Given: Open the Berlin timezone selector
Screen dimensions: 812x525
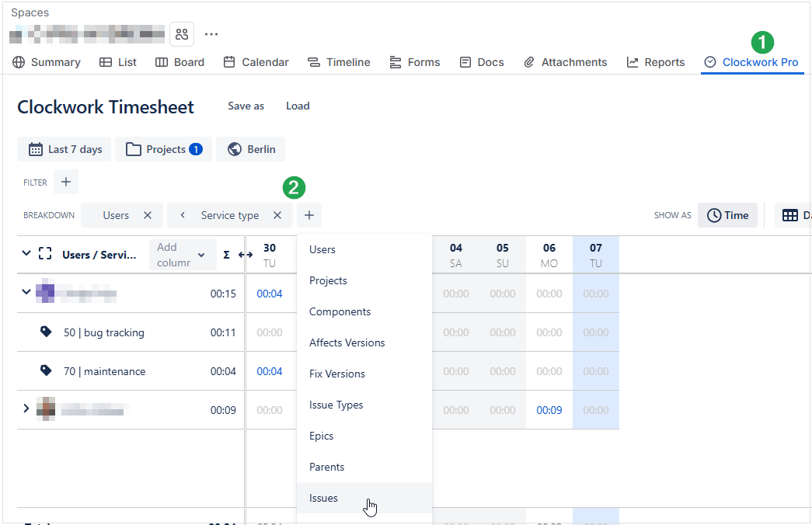Looking at the screenshot, I should [251, 149].
